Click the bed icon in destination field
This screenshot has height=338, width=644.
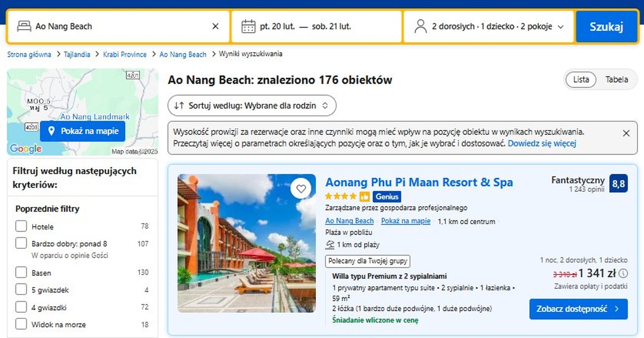coord(24,27)
